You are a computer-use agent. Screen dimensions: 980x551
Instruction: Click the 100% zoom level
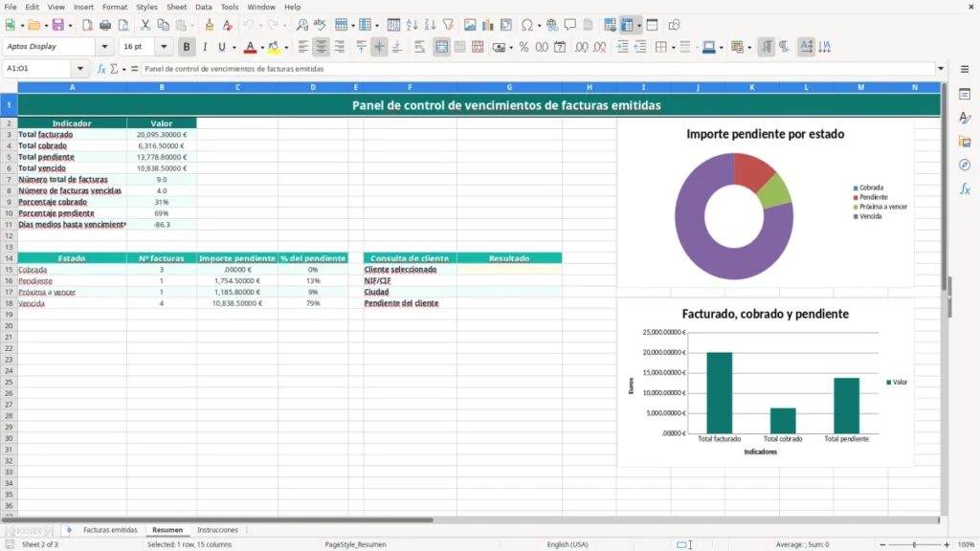click(x=966, y=544)
